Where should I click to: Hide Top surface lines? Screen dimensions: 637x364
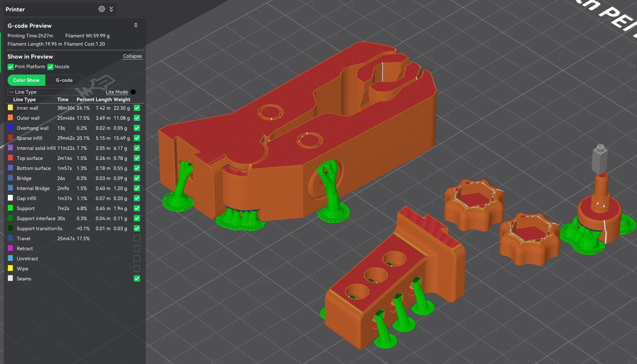click(137, 158)
